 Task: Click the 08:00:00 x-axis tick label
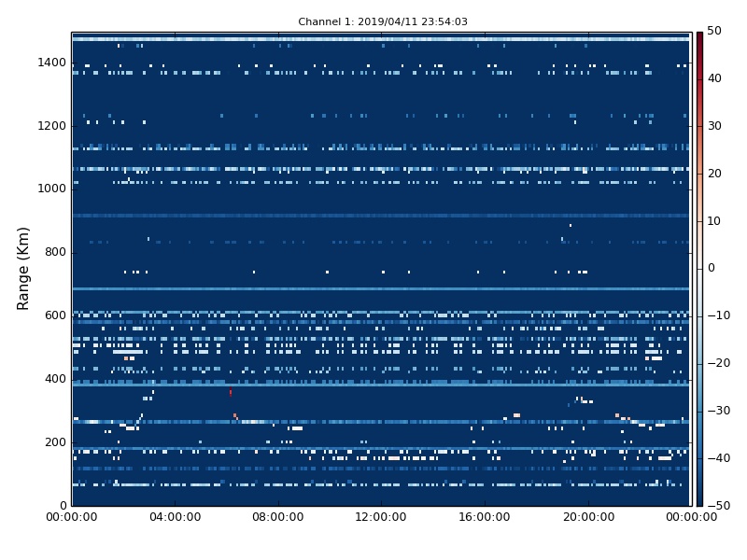[278, 517]
